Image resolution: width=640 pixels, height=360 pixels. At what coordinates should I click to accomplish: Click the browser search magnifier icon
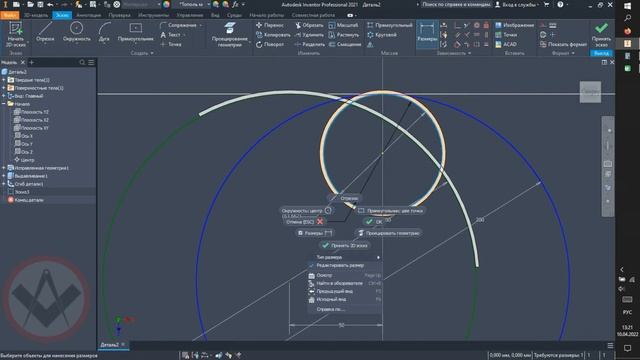point(82,62)
